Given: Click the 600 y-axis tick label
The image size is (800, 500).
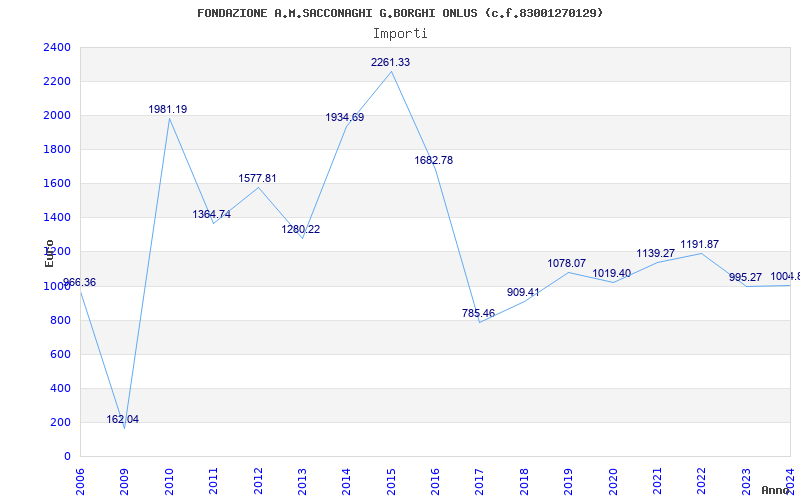Looking at the screenshot, I should coord(61,355).
